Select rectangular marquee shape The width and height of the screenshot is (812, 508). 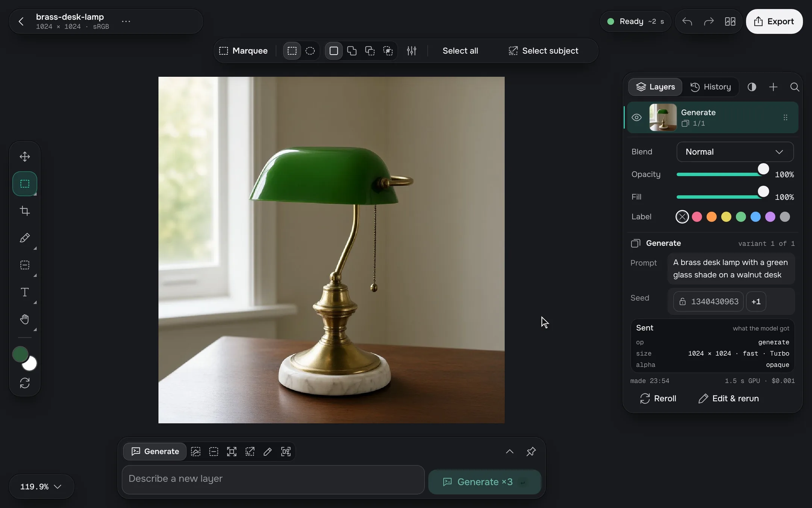coord(292,51)
